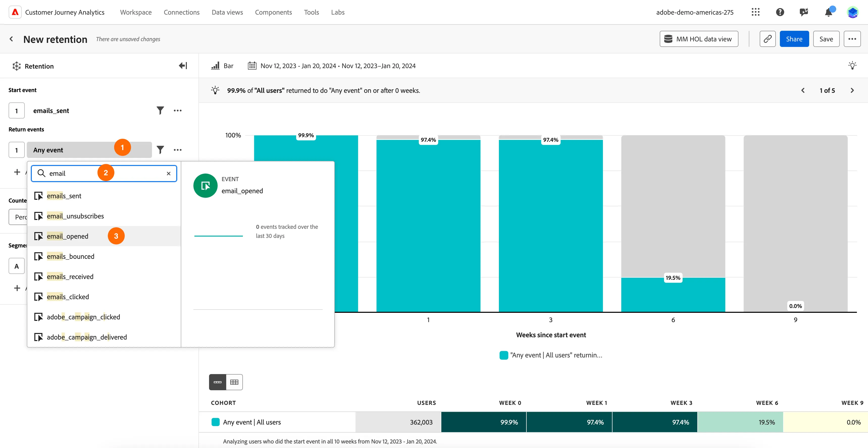Image resolution: width=868 pixels, height=448 pixels.
Task: Click the teal swatch in the cohort table row
Action: point(215,422)
